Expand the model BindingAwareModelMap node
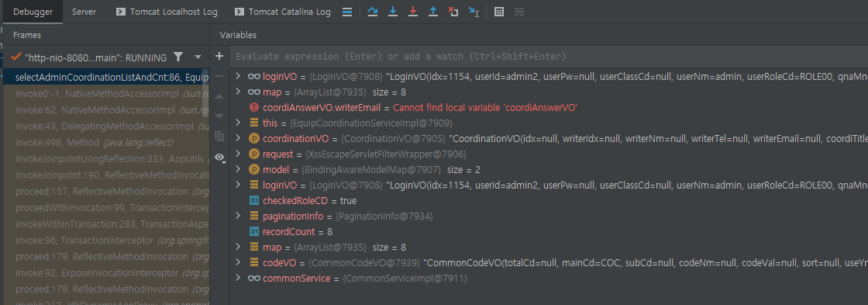Image resolution: width=868 pixels, height=305 pixels. click(x=238, y=169)
